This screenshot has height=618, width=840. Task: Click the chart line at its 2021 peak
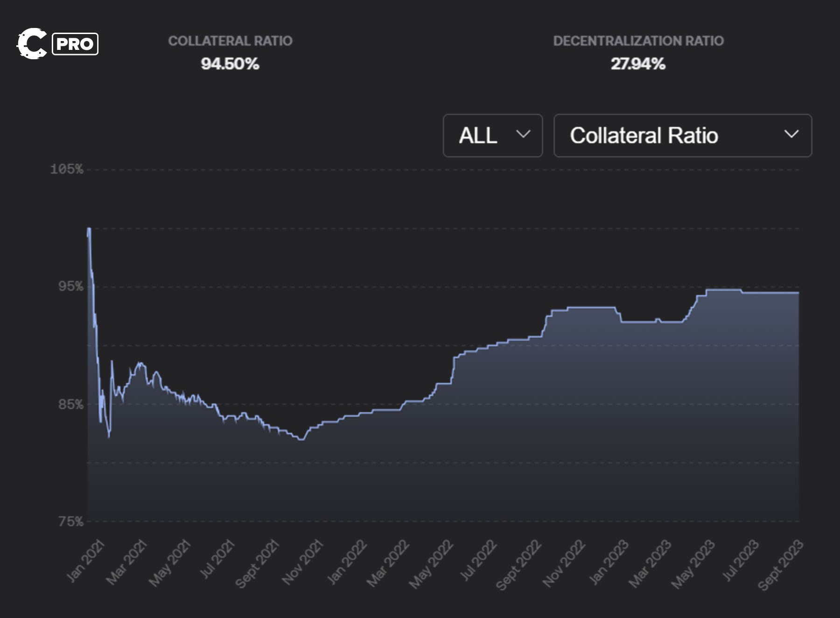pyautogui.click(x=88, y=229)
